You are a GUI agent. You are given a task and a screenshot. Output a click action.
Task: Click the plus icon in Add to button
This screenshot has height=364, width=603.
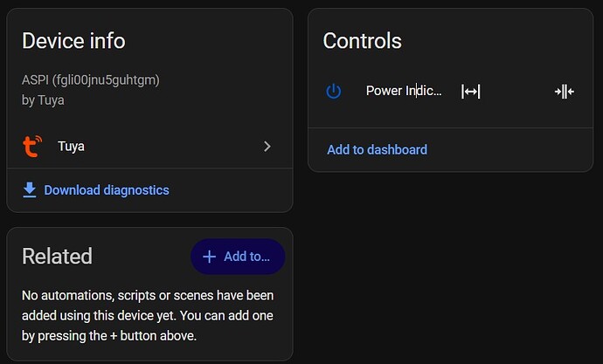tap(209, 257)
